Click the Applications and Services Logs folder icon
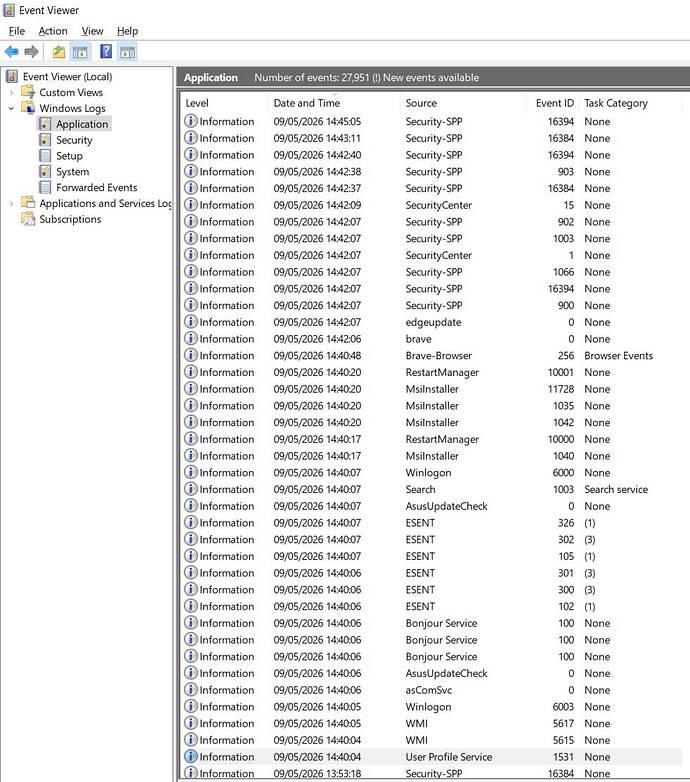The height and width of the screenshot is (782, 690). click(x=28, y=203)
